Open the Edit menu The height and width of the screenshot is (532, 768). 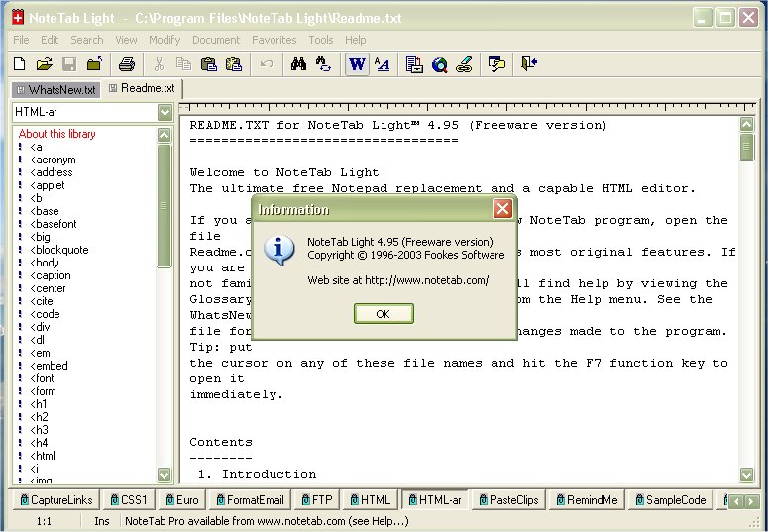pyautogui.click(x=50, y=40)
